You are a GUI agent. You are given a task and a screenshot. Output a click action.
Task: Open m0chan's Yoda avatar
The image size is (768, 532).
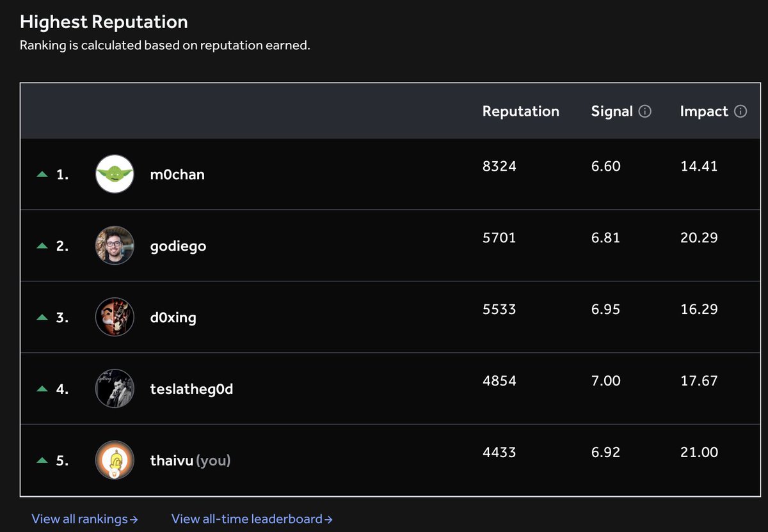[x=115, y=174]
